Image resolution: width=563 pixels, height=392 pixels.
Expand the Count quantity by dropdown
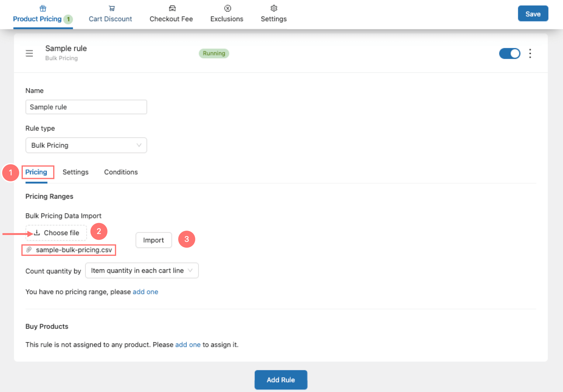click(x=142, y=270)
